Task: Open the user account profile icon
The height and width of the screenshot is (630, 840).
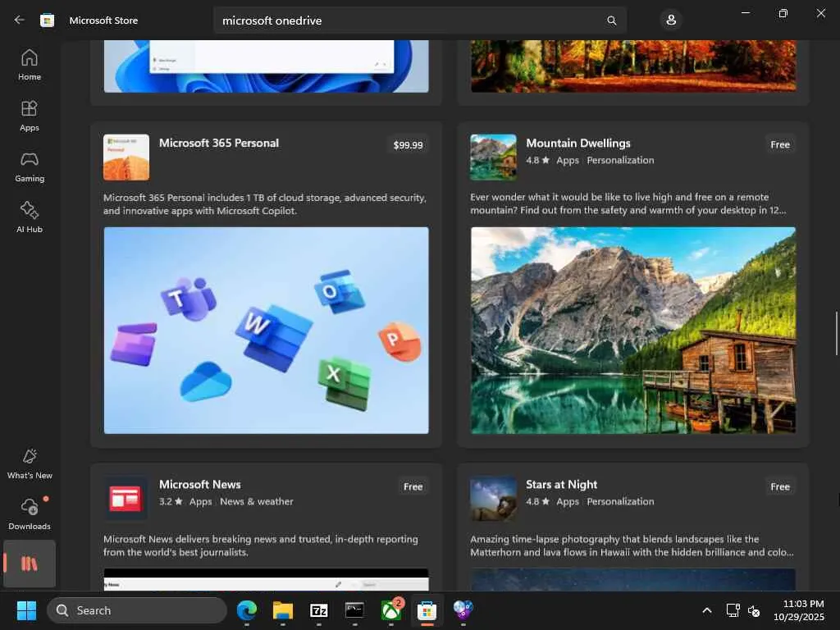Action: coord(671,21)
